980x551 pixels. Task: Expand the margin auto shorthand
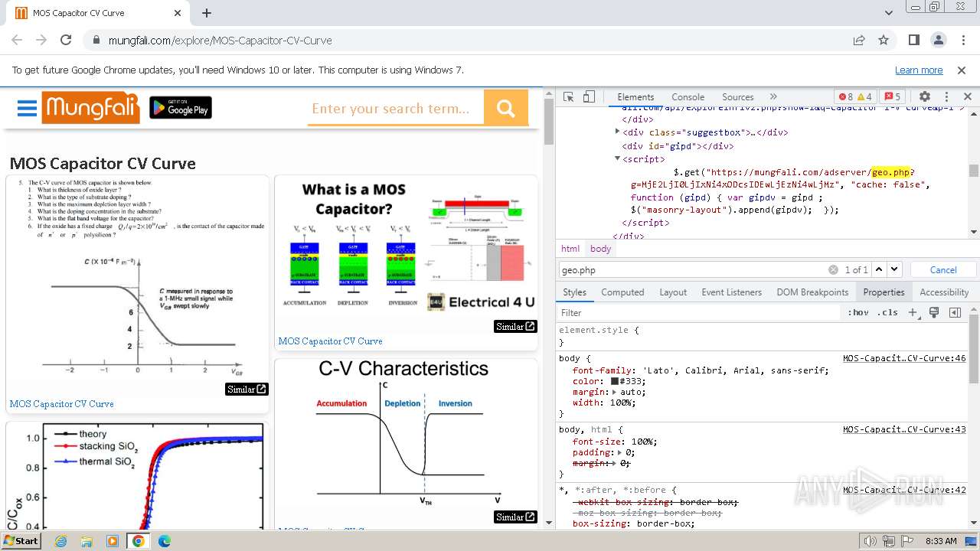click(x=615, y=392)
